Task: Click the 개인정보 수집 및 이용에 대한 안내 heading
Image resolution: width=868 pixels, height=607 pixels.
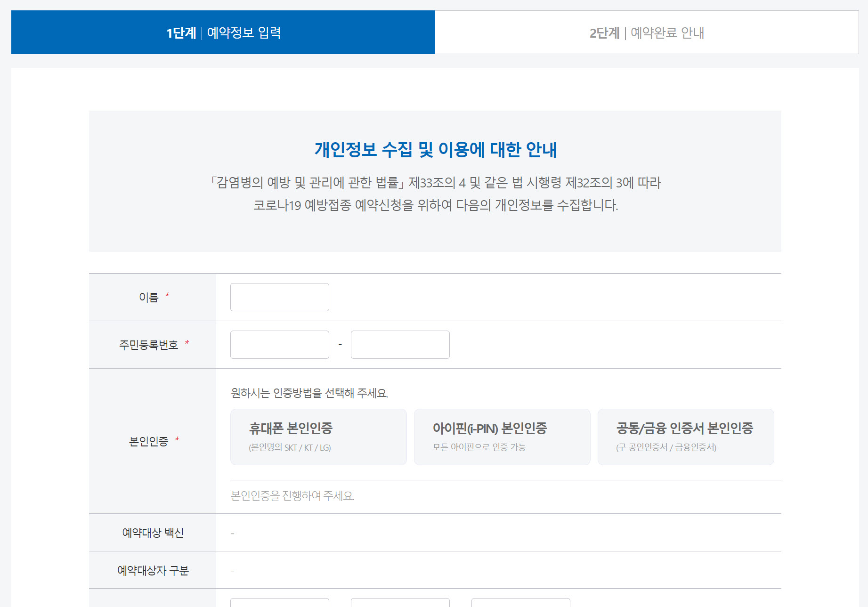Action: pos(436,150)
